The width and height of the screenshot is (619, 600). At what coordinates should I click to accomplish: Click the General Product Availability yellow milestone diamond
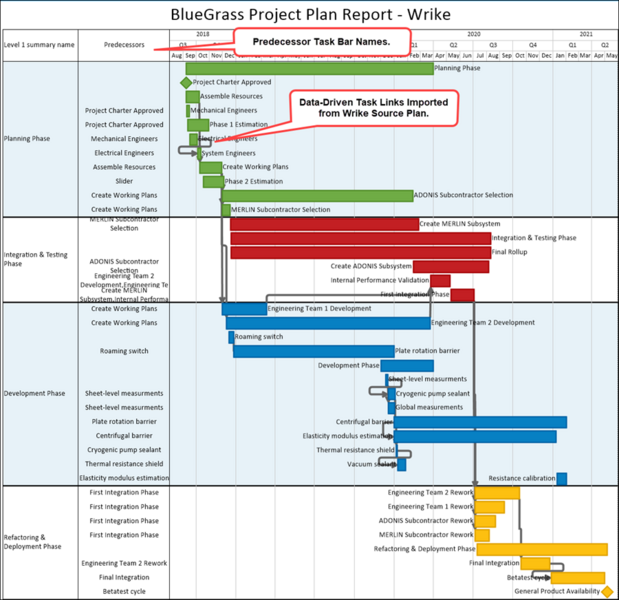coord(607,591)
